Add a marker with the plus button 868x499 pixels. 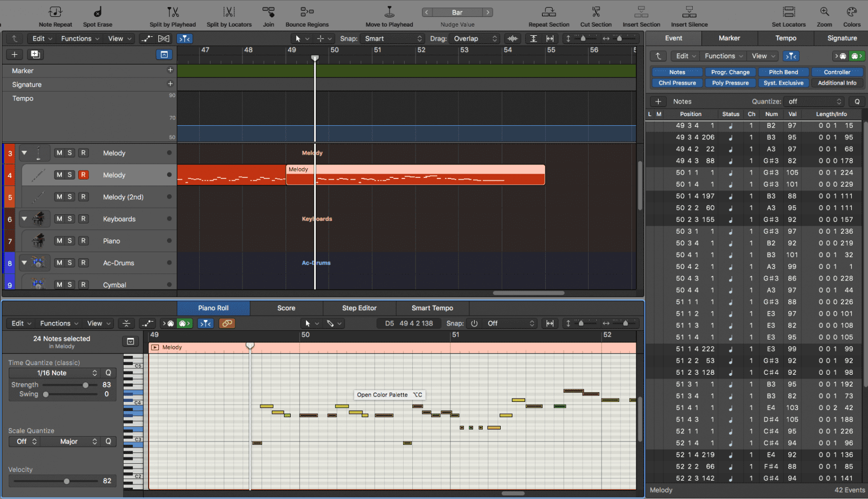[170, 70]
